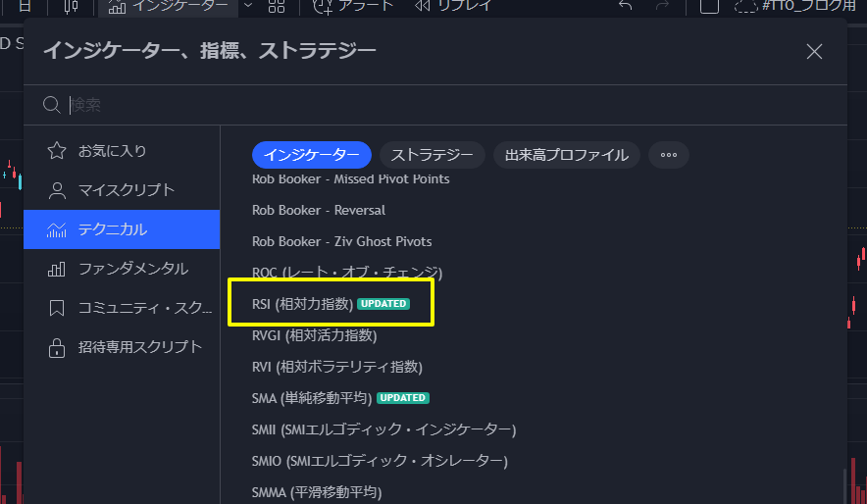Switch to ストラテジー tab pill
The width and height of the screenshot is (867, 504).
click(432, 155)
